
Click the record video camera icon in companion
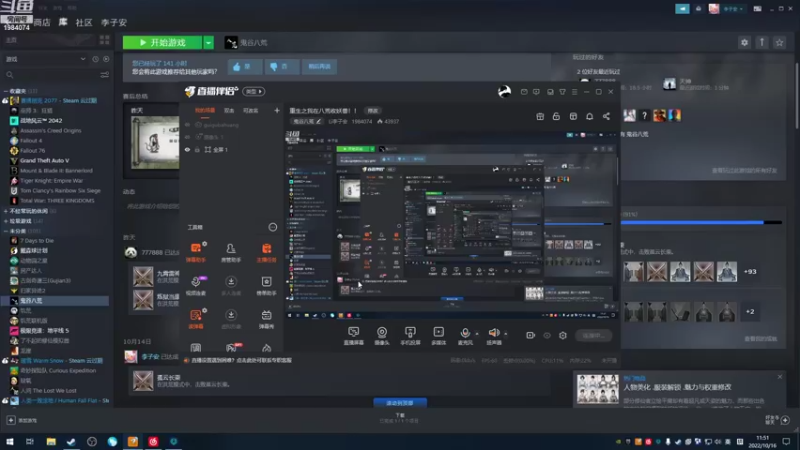pos(531,335)
